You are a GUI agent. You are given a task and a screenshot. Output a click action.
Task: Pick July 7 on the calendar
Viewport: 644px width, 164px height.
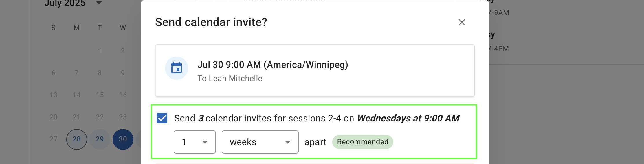(x=76, y=73)
